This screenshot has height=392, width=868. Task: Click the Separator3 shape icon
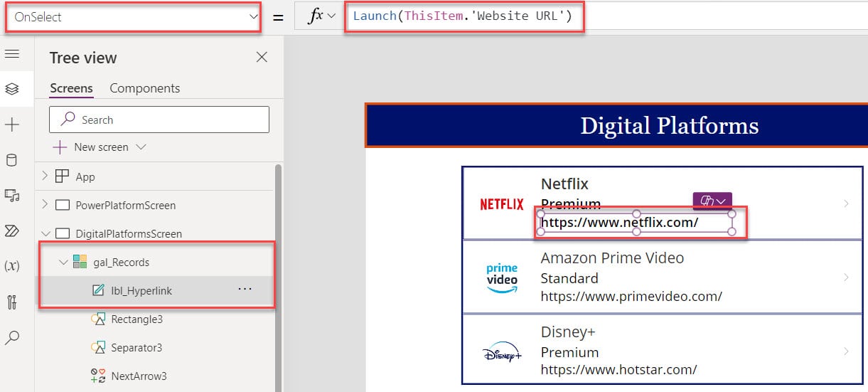click(x=98, y=347)
